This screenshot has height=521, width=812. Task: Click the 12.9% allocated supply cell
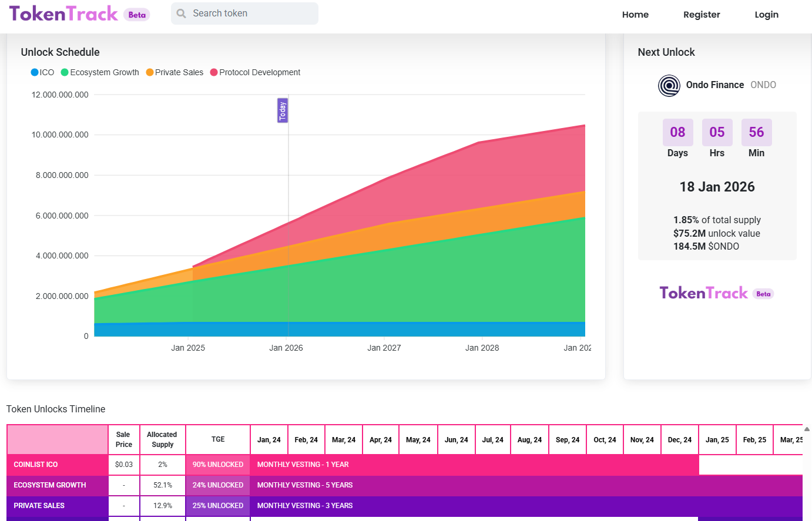click(x=162, y=506)
